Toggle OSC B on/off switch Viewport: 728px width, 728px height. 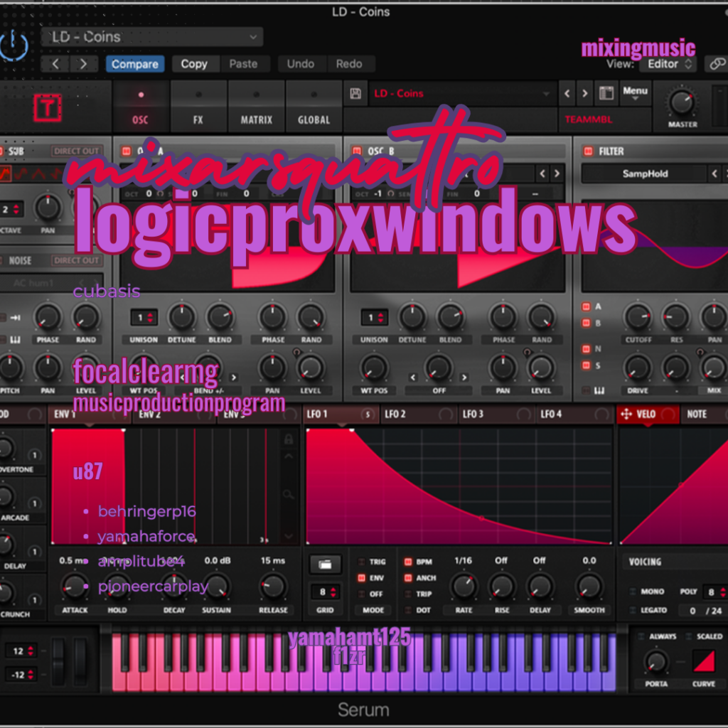pos(357,151)
